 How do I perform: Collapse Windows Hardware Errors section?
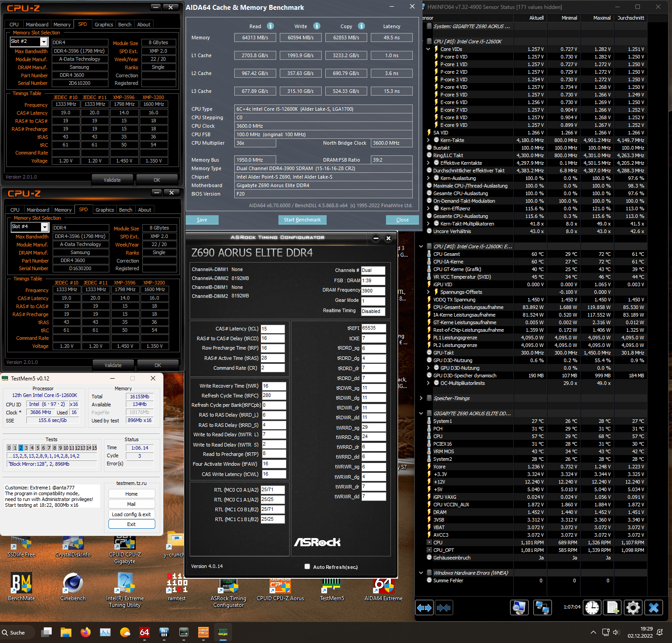[x=421, y=573]
